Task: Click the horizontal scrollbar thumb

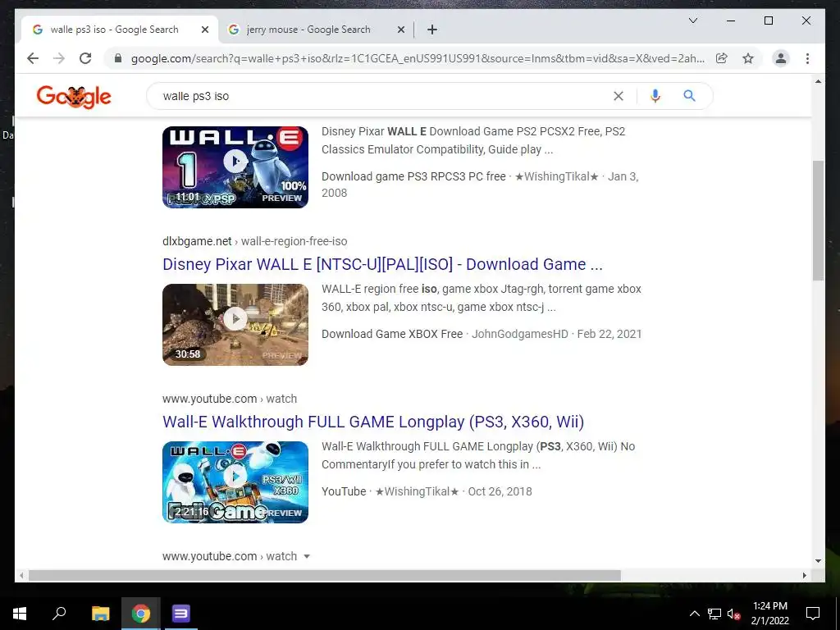Action: point(325,575)
